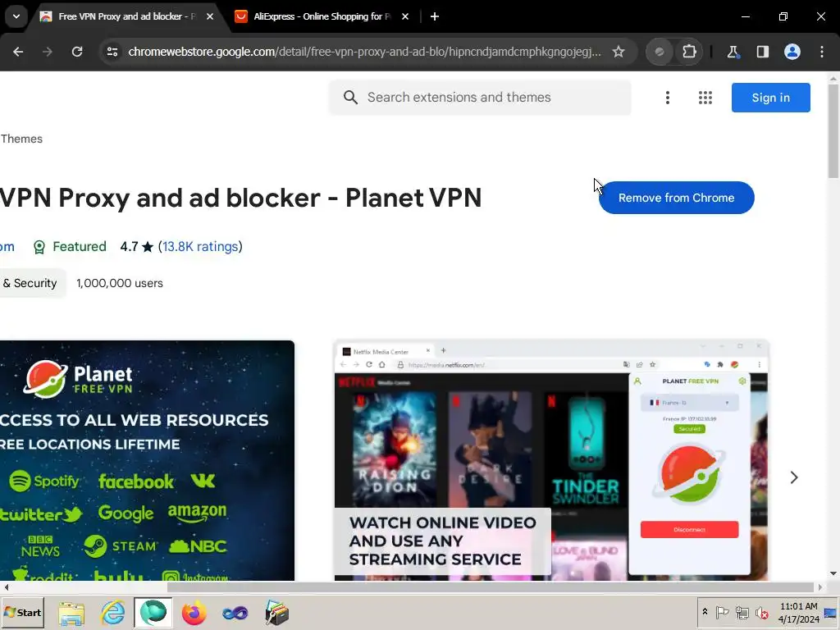Launch Internet Explorer from taskbar

tap(112, 612)
